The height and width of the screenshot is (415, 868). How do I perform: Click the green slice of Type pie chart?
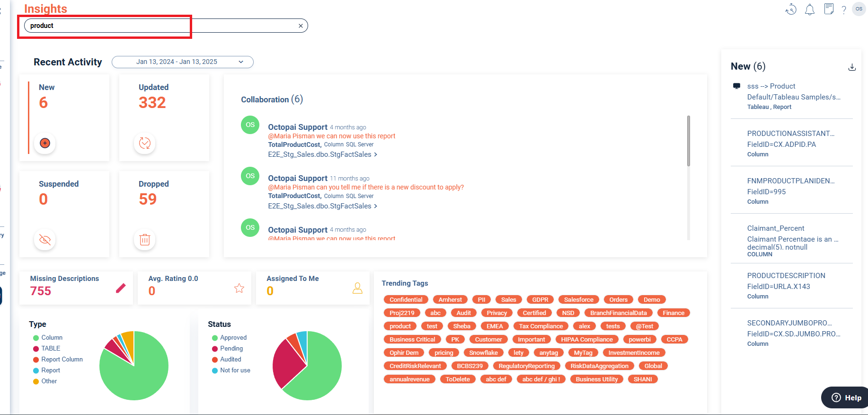click(137, 374)
